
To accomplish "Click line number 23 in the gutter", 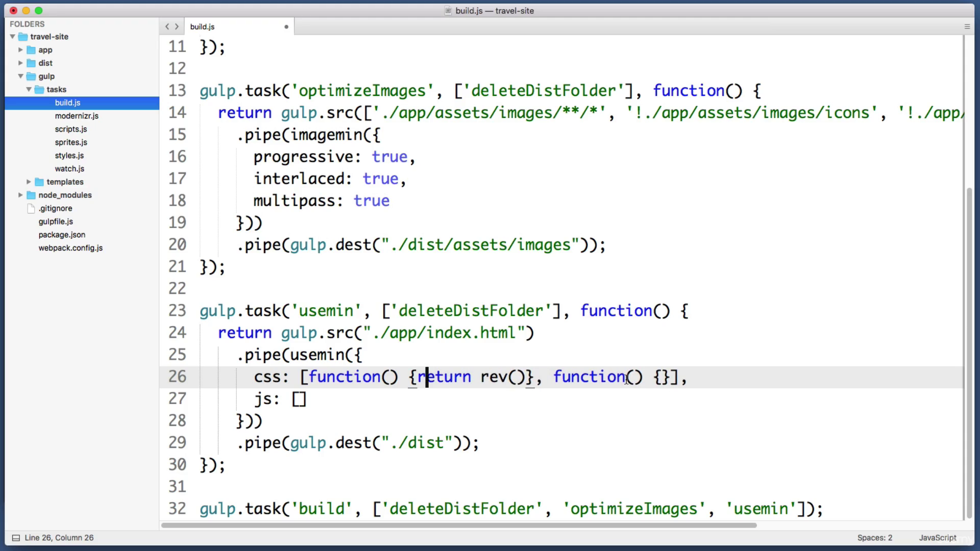I will point(177,311).
